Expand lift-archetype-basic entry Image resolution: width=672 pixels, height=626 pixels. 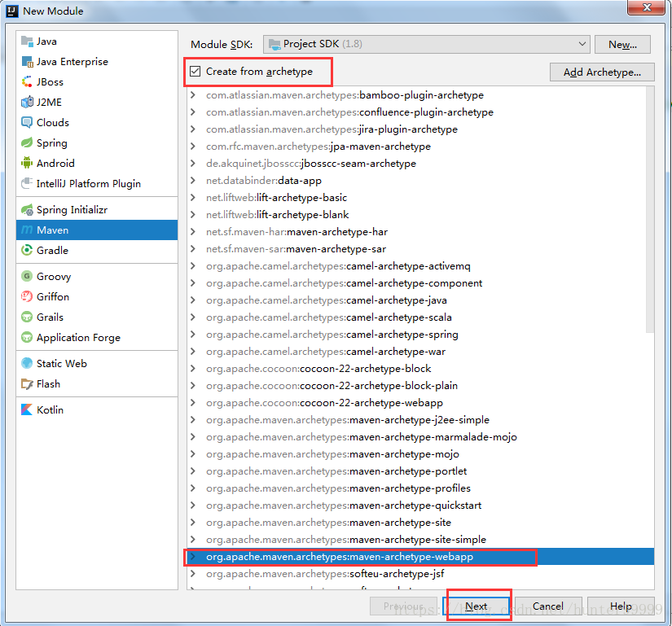point(193,197)
